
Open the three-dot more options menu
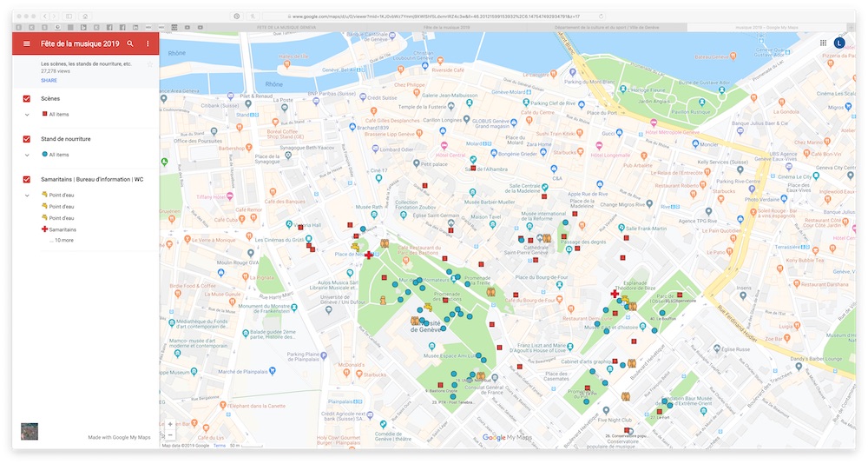[148, 43]
